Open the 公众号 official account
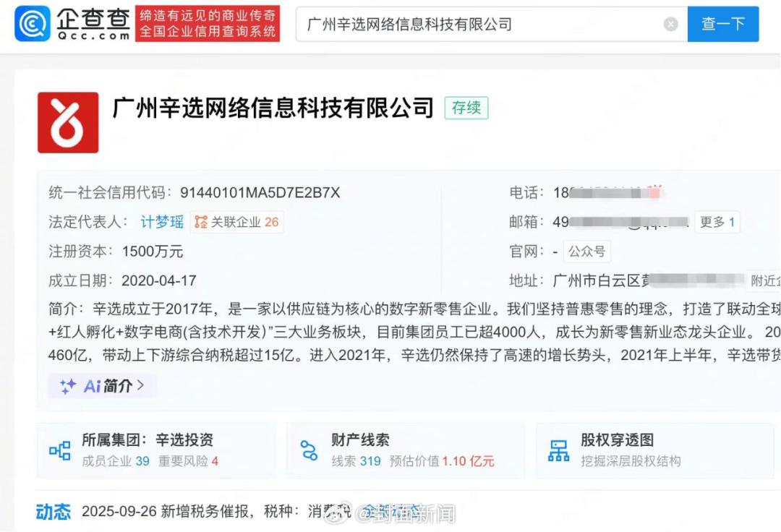The height and width of the screenshot is (532, 781). point(586,251)
